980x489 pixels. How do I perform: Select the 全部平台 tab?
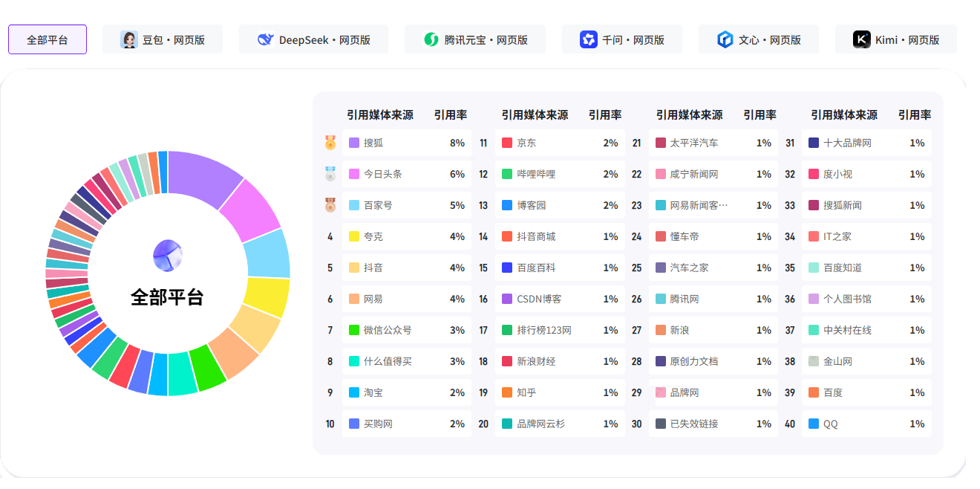pyautogui.click(x=48, y=40)
